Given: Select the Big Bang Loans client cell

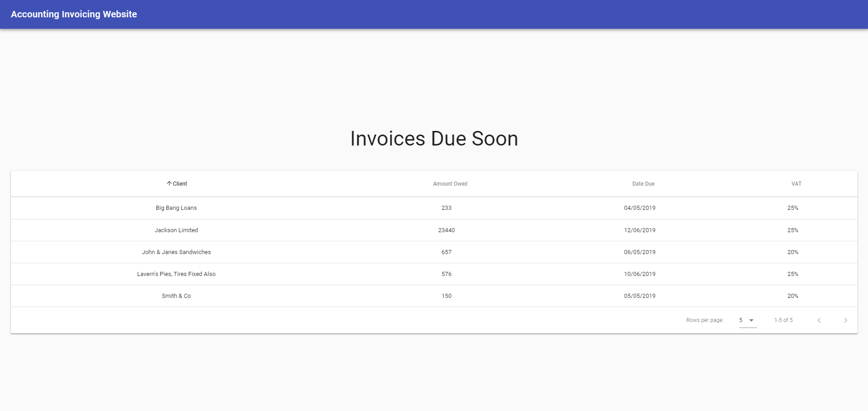Looking at the screenshot, I should (176, 208).
